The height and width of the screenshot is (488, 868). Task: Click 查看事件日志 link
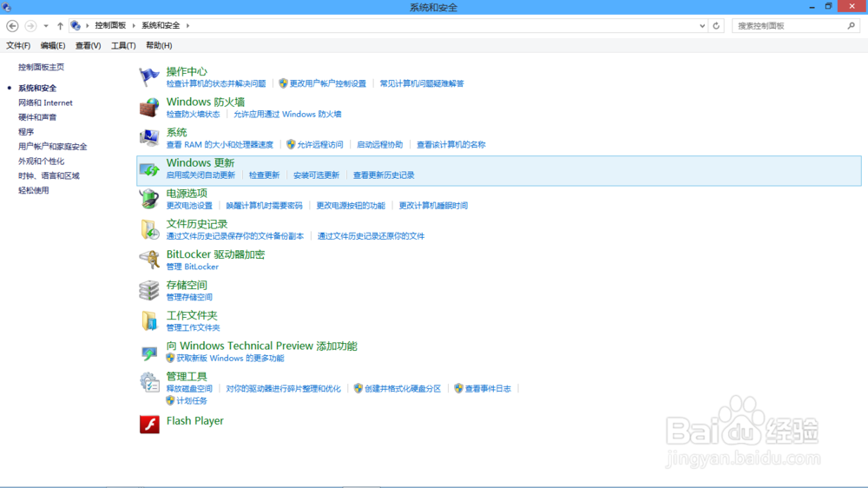coord(488,389)
